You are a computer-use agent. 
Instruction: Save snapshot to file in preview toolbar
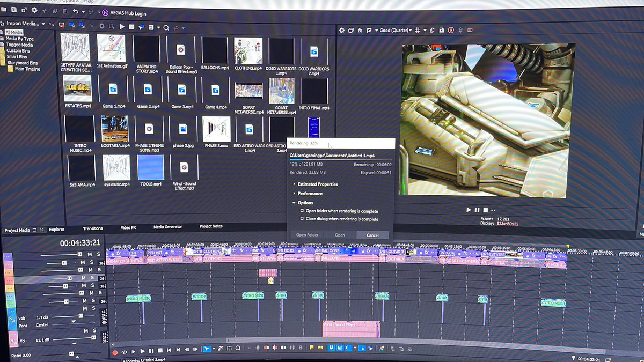tap(441, 31)
